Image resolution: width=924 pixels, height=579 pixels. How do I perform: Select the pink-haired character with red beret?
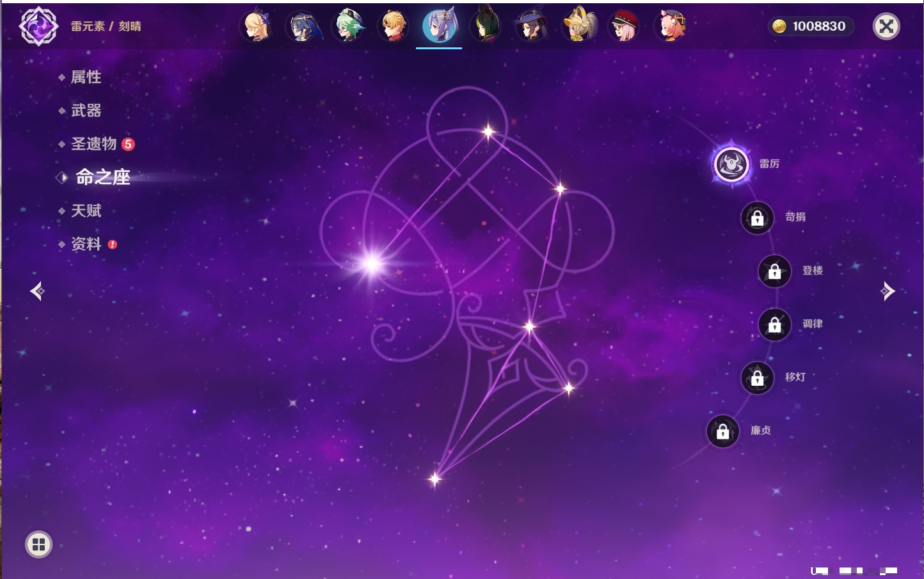[x=624, y=26]
